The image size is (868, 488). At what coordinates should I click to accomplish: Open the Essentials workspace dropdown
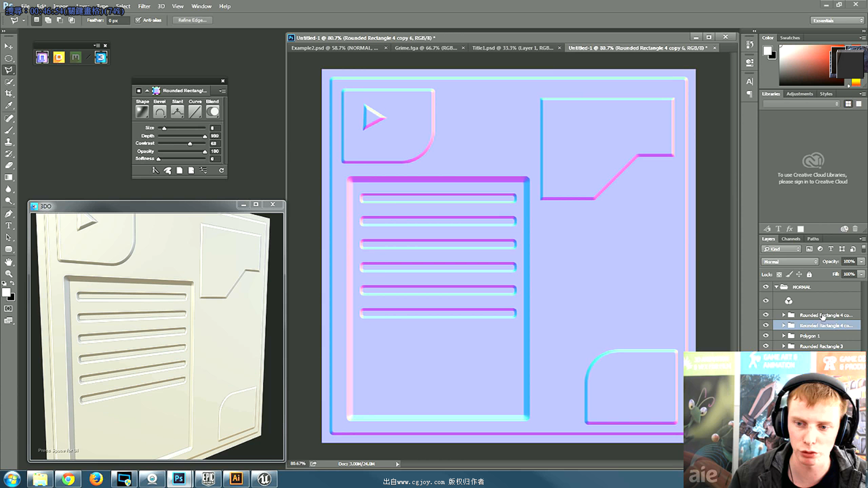[x=838, y=20]
